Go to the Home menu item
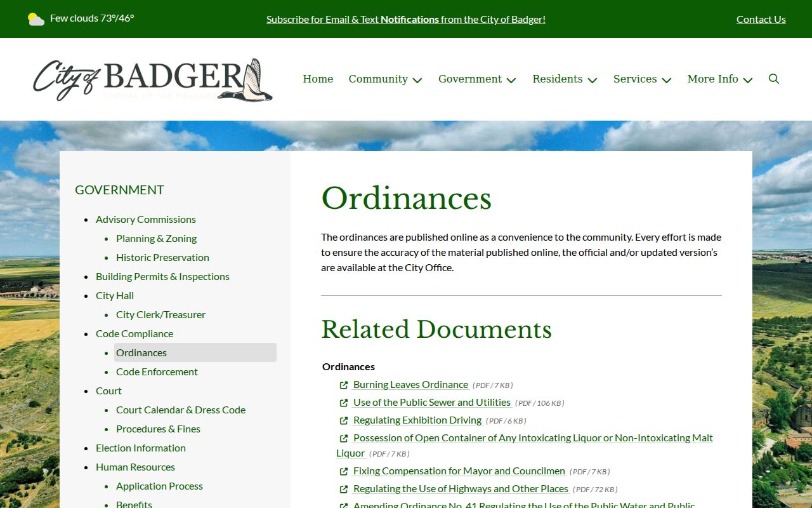This screenshot has height=508, width=812. (318, 79)
